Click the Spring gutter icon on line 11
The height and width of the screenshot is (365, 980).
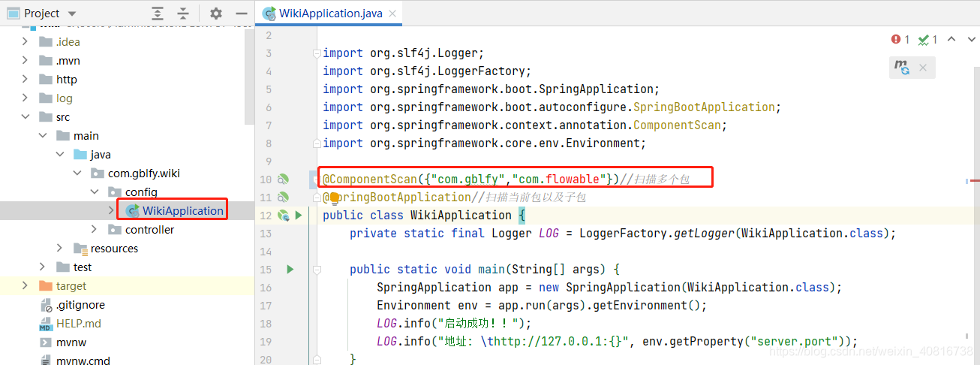click(283, 198)
